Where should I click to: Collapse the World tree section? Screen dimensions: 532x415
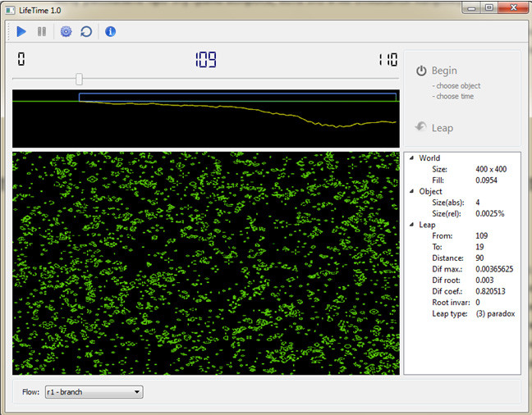click(x=411, y=158)
